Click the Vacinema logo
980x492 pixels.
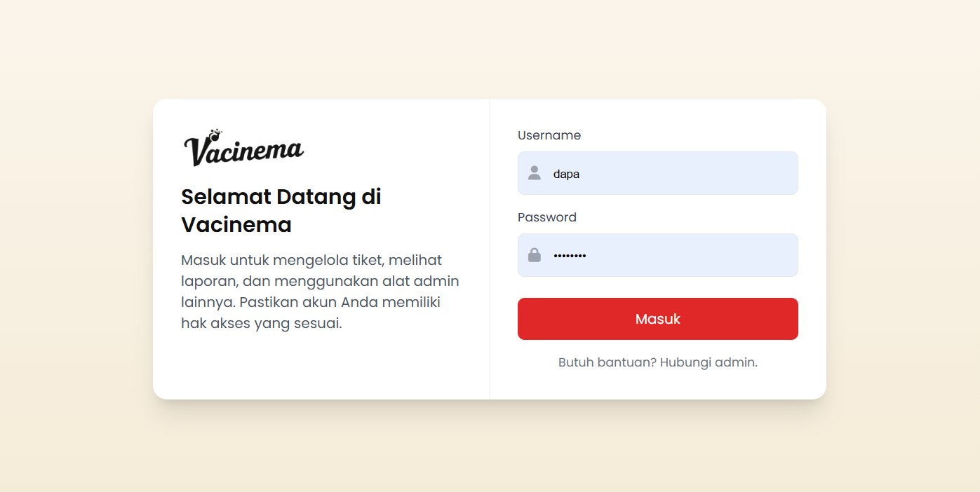[x=243, y=146]
